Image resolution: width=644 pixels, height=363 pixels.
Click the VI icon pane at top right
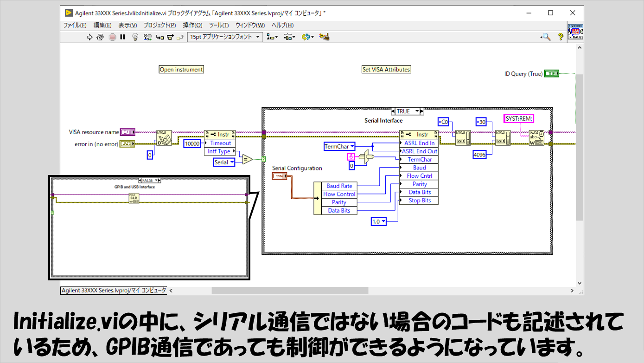coord(575,32)
